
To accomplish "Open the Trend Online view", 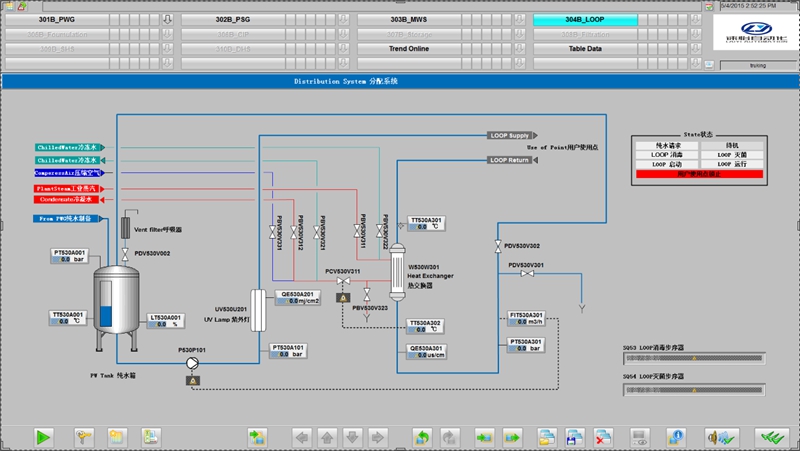I will 410,48.
